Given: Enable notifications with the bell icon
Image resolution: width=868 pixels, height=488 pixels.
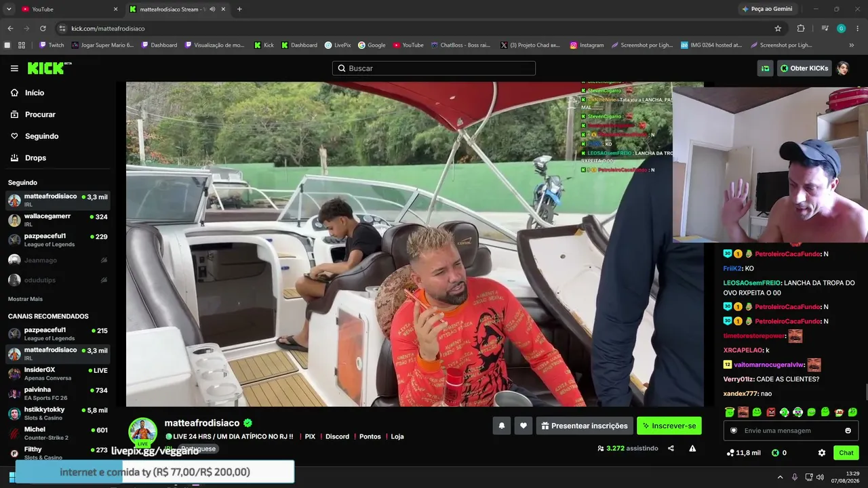Looking at the screenshot, I should (x=502, y=426).
